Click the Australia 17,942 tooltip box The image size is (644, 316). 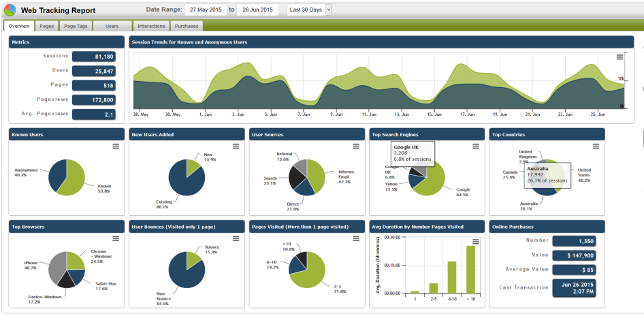pos(547,174)
